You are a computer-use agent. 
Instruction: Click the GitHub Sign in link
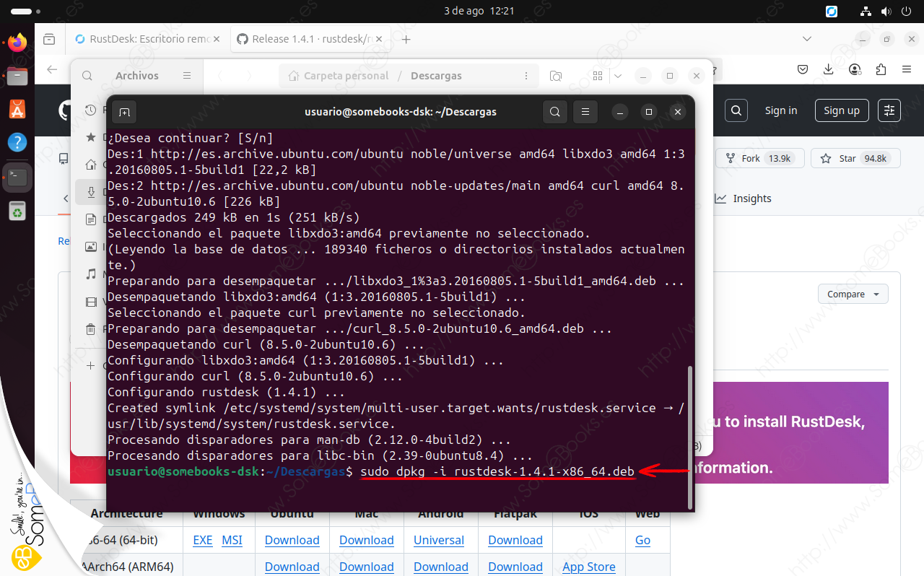781,110
